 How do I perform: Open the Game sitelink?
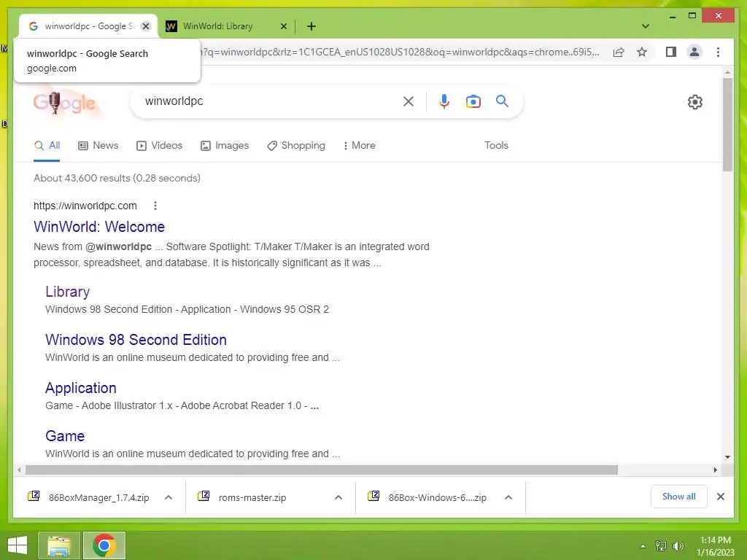click(65, 436)
